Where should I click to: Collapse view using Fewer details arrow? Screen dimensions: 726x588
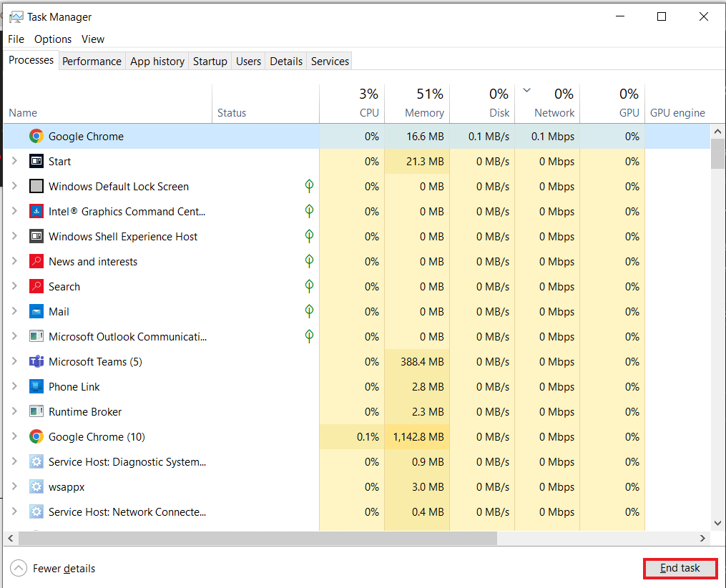point(19,569)
